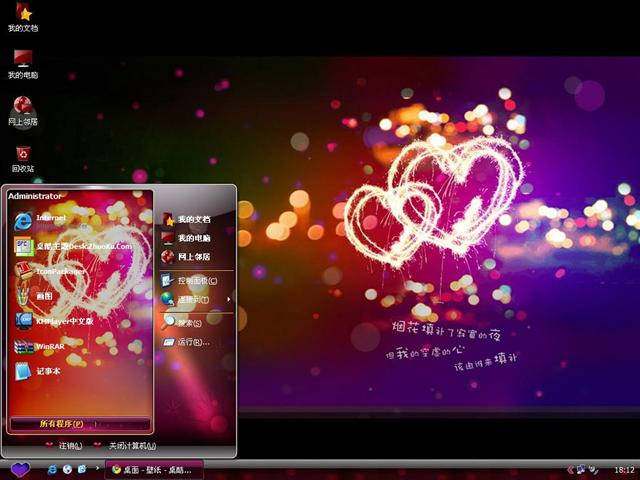Open 记事本 Notepad in Start menu
640x480 pixels.
(x=82, y=371)
